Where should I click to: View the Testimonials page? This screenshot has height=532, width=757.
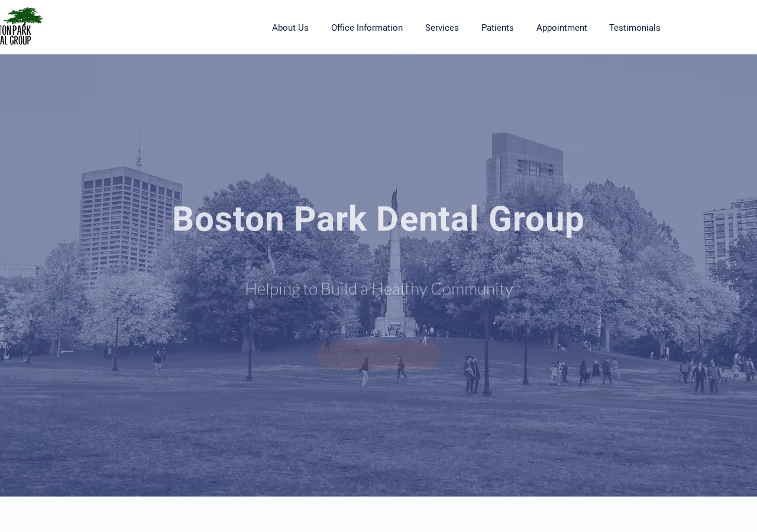tap(635, 28)
